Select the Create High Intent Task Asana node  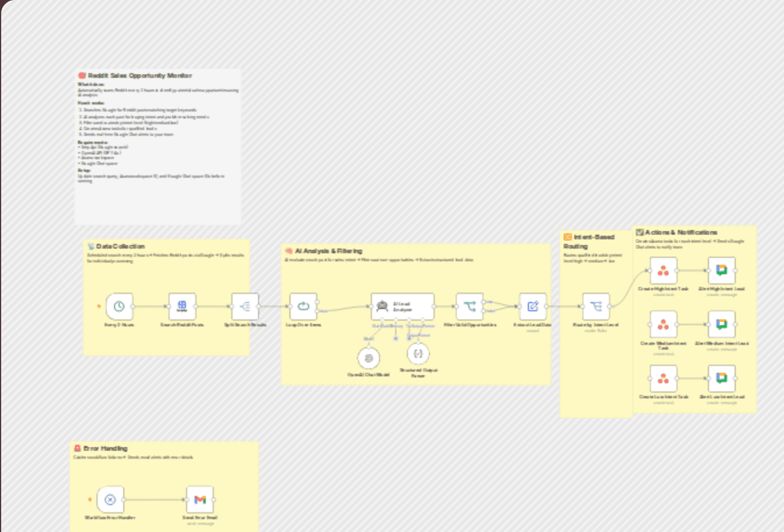[663, 270]
